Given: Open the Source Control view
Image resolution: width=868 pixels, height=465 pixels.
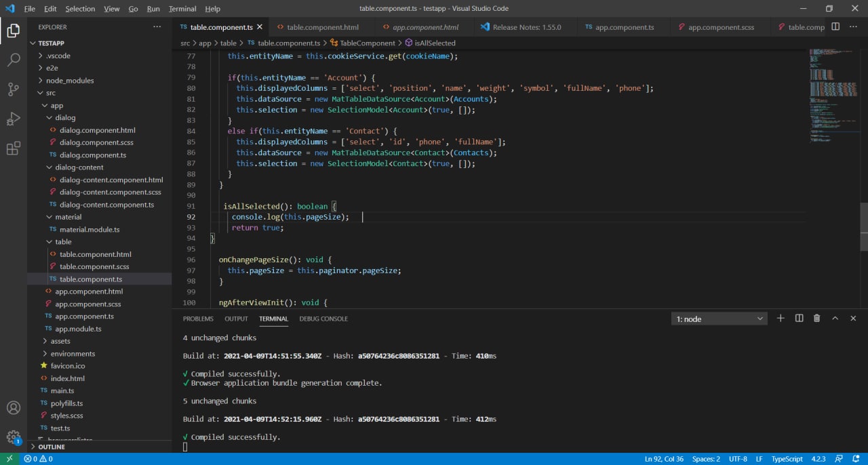Looking at the screenshot, I should 14,89.
